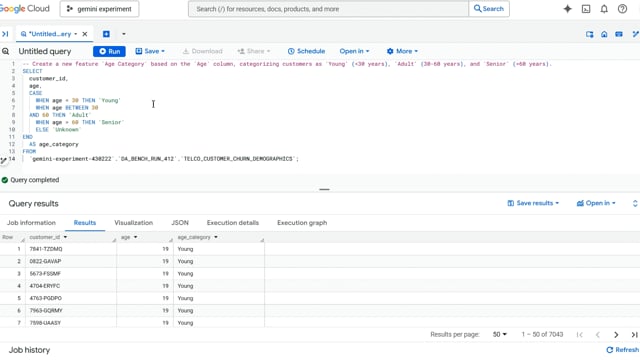640x360 pixels.
Task: Open help question mark icon
Action: [622, 9]
